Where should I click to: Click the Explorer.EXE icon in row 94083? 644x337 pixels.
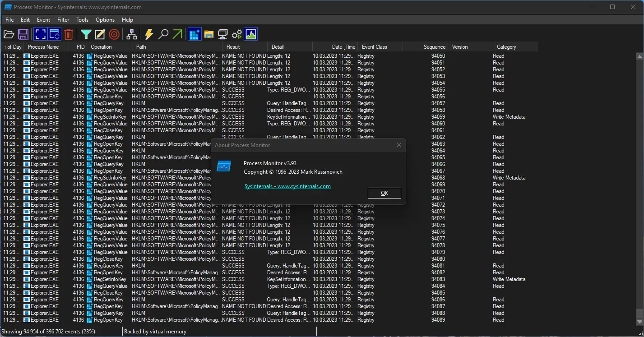tap(27, 279)
